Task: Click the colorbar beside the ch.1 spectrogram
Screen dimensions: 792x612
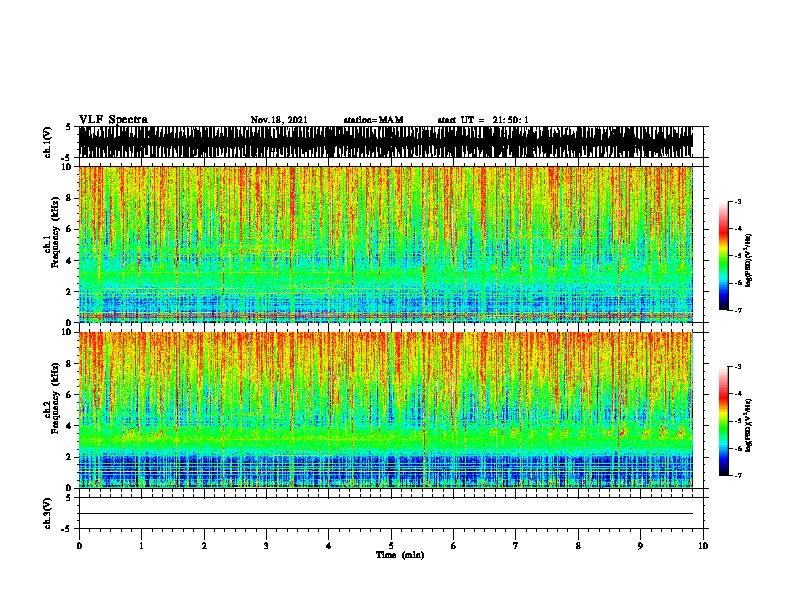Action: 723,256
